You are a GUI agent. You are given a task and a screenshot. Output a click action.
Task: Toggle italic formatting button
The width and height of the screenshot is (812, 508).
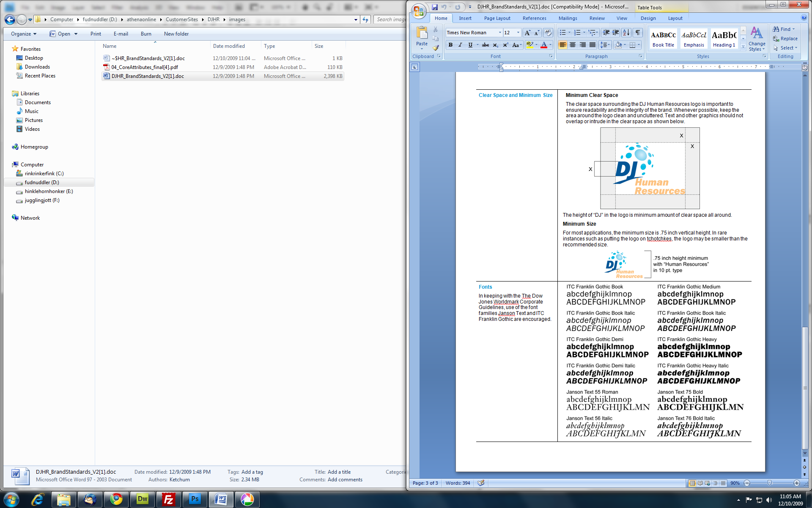coord(460,45)
